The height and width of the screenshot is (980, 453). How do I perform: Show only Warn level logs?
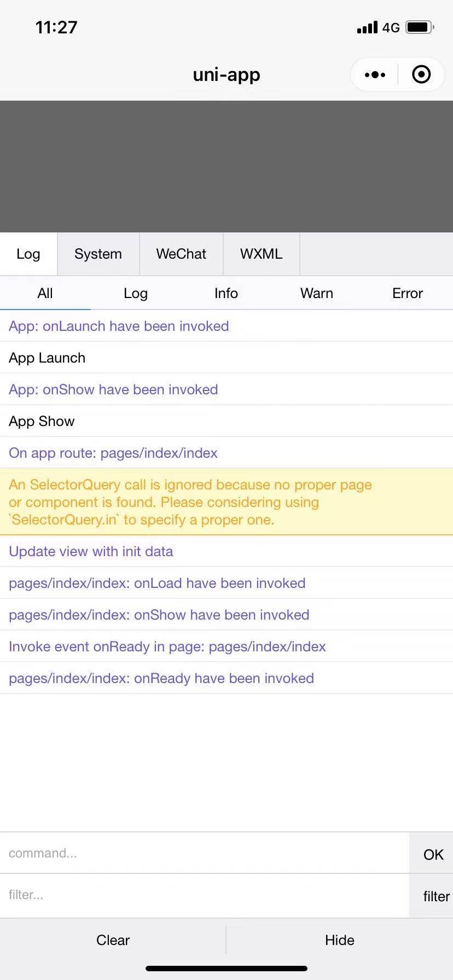(317, 293)
